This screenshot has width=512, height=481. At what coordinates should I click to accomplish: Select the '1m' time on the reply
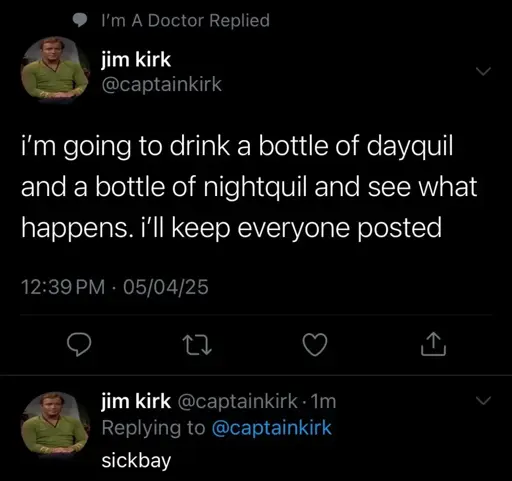[323, 401]
